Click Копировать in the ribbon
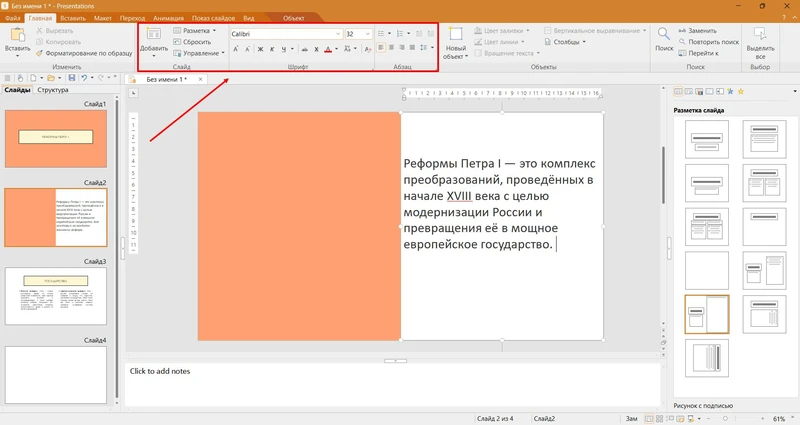The height and width of the screenshot is (425, 800). [x=58, y=42]
